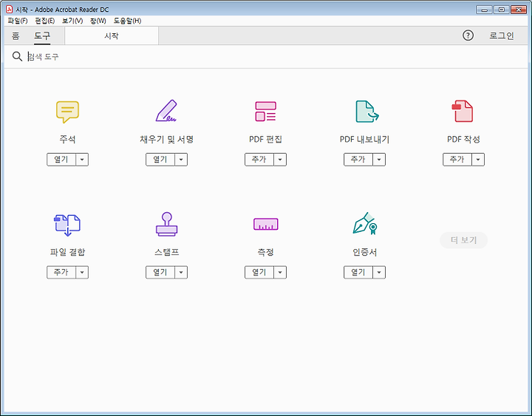Minimize the Acrobat Reader window
The width and height of the screenshot is (532, 416).
click(484, 10)
